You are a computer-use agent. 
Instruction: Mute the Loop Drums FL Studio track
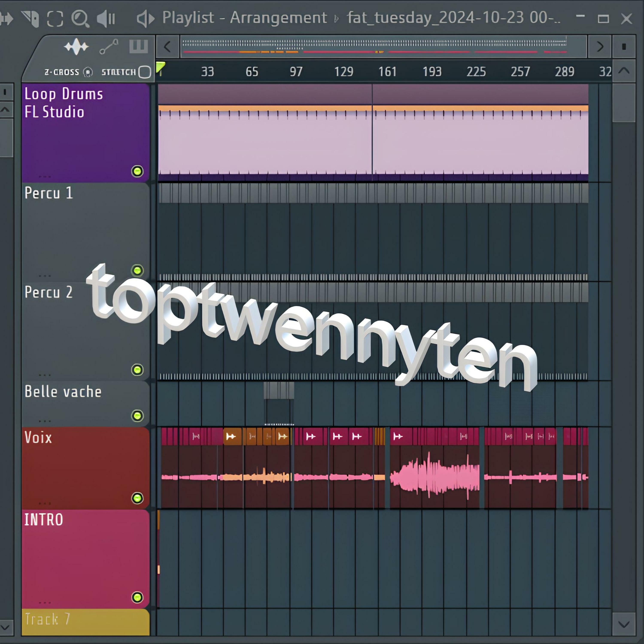137,171
